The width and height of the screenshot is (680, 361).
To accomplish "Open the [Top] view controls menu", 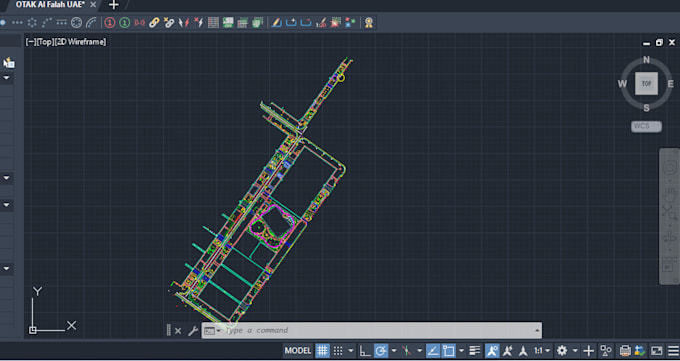I will coord(45,42).
